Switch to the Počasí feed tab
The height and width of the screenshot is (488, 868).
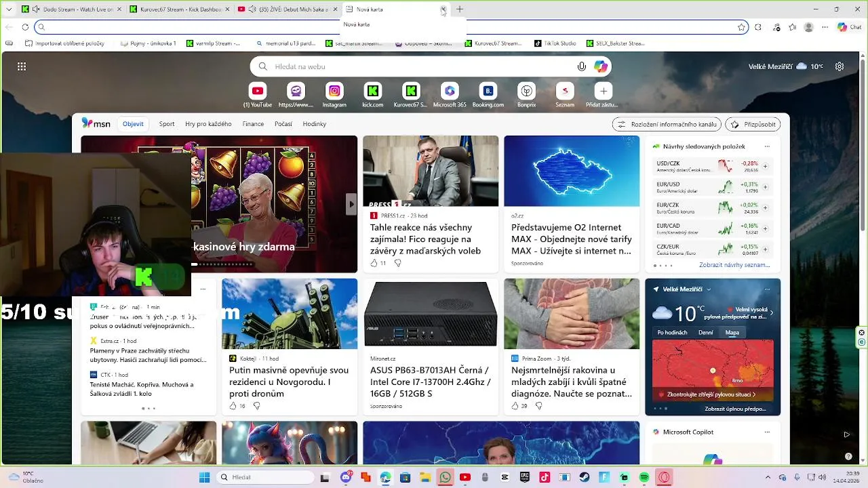tap(283, 124)
